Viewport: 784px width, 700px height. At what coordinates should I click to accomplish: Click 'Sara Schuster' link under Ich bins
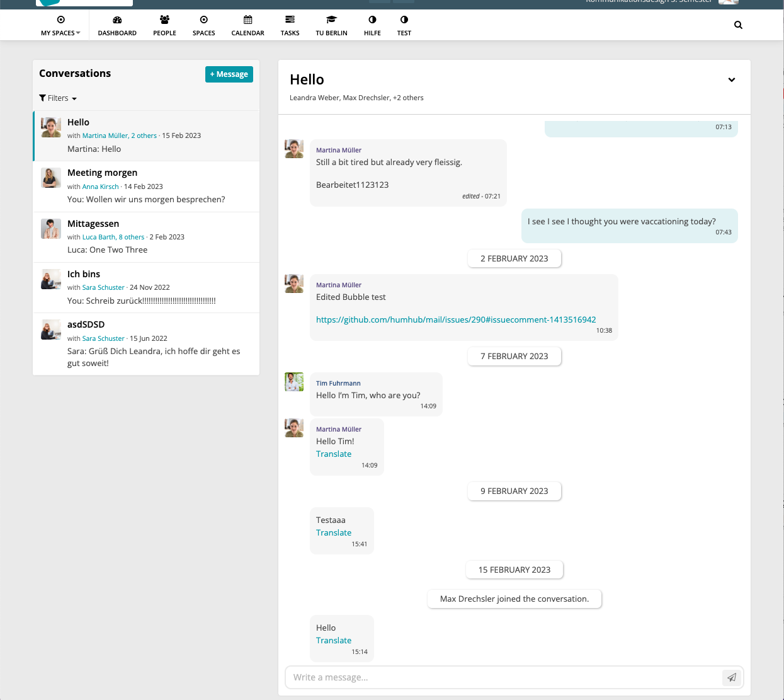click(x=103, y=287)
